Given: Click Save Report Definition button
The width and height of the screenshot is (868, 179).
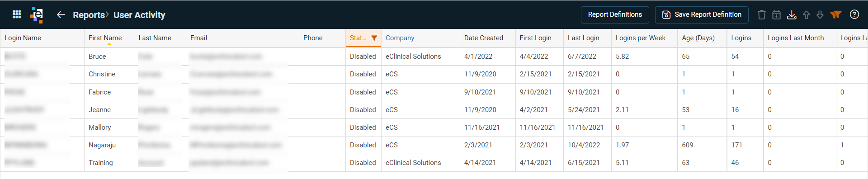Looking at the screenshot, I should pos(702,15).
